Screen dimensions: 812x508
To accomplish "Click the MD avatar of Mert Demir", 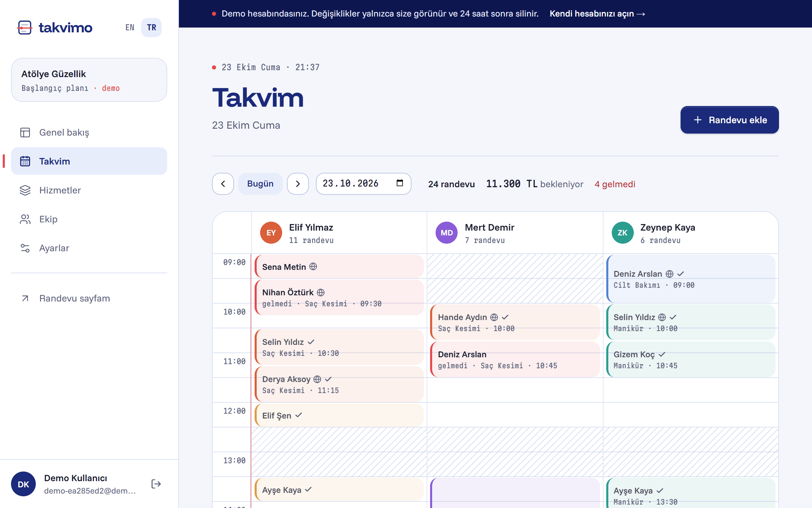I will [447, 233].
